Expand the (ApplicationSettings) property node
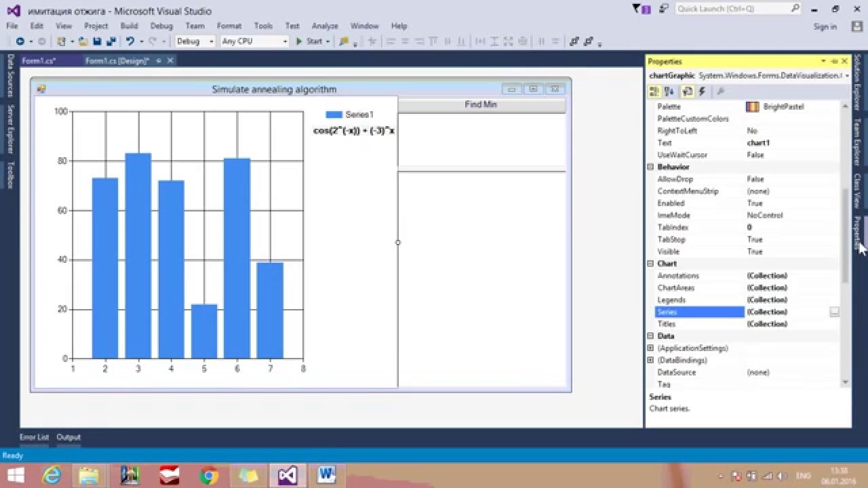868x488 pixels. click(x=650, y=348)
